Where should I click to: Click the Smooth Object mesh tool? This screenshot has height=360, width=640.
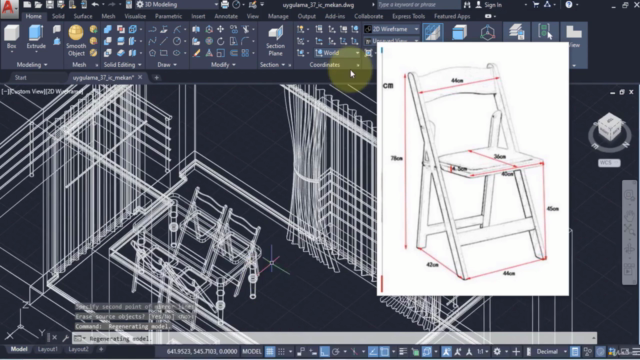click(x=76, y=41)
